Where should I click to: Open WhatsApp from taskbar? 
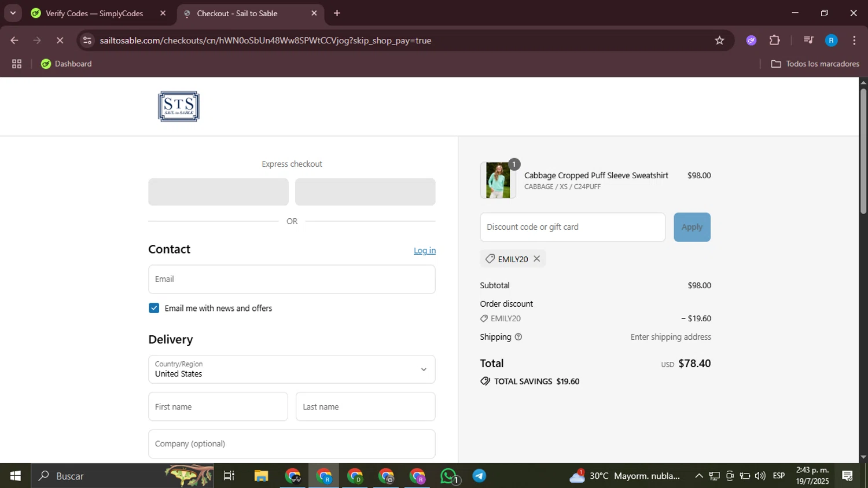click(x=449, y=476)
